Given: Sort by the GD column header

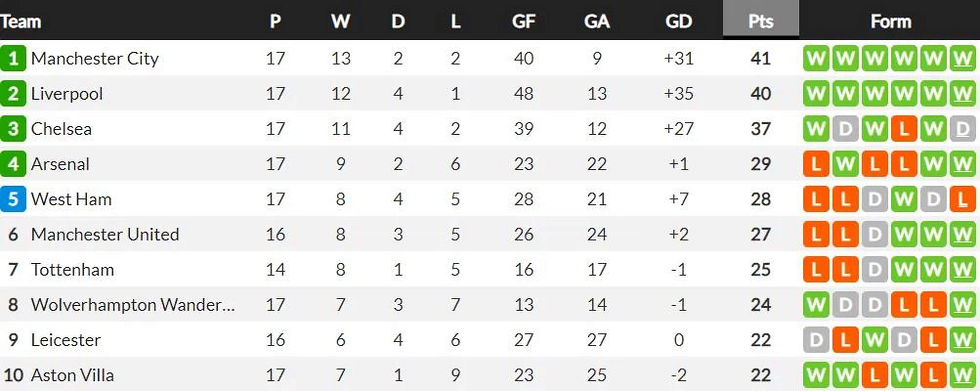Looking at the screenshot, I should (x=679, y=21).
